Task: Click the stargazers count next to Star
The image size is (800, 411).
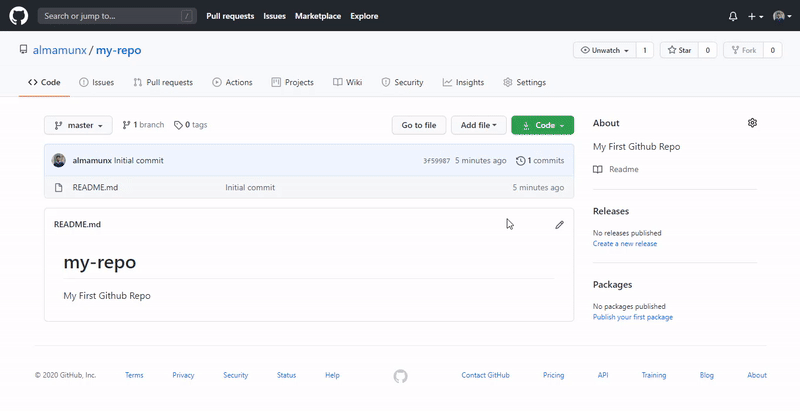Action: [x=707, y=50]
